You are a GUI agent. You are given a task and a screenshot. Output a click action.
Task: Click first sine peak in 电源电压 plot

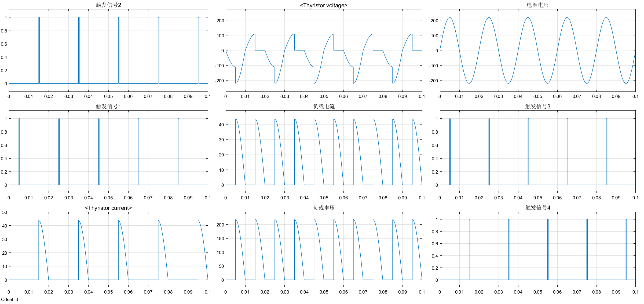449,18
